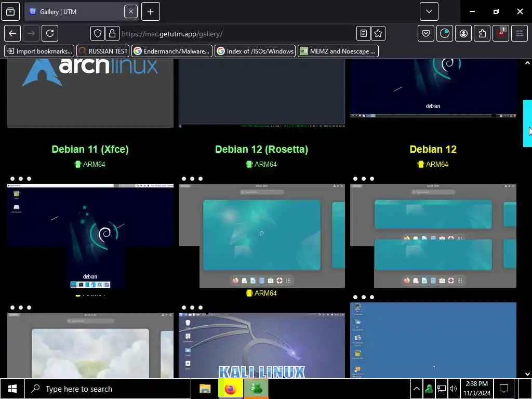
Task: Open the Debian 12 (Rosetta) gallery link
Action: point(262,149)
